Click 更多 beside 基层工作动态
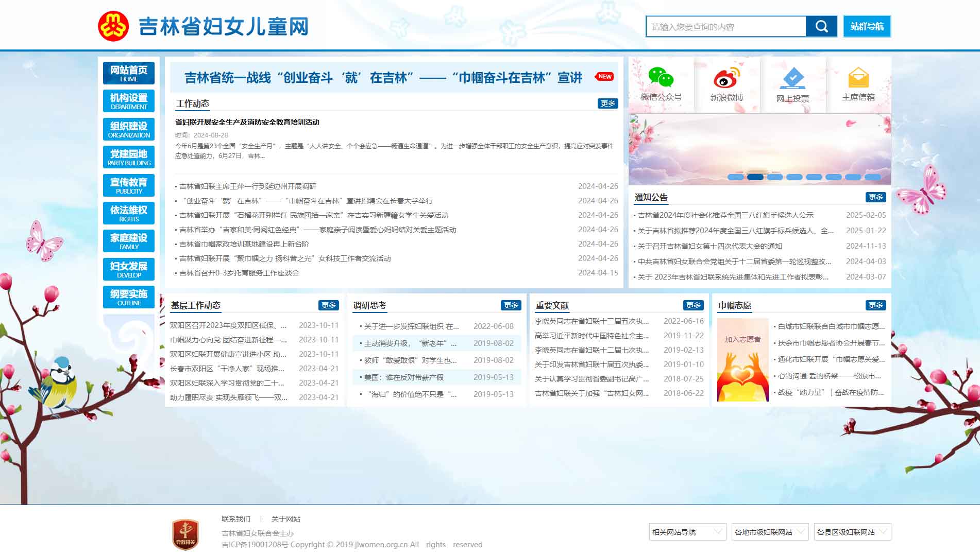Image resolution: width=980 pixels, height=556 pixels. (328, 305)
